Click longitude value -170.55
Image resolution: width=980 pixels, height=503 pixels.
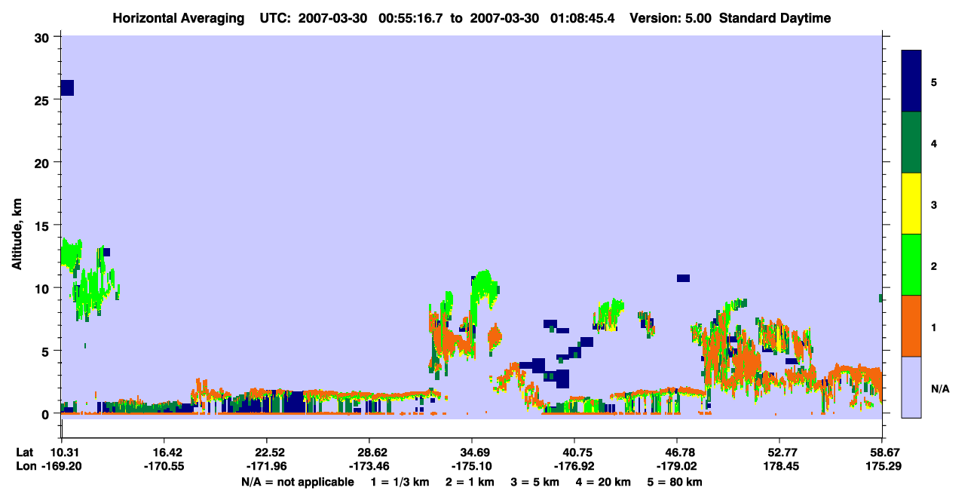(164, 467)
